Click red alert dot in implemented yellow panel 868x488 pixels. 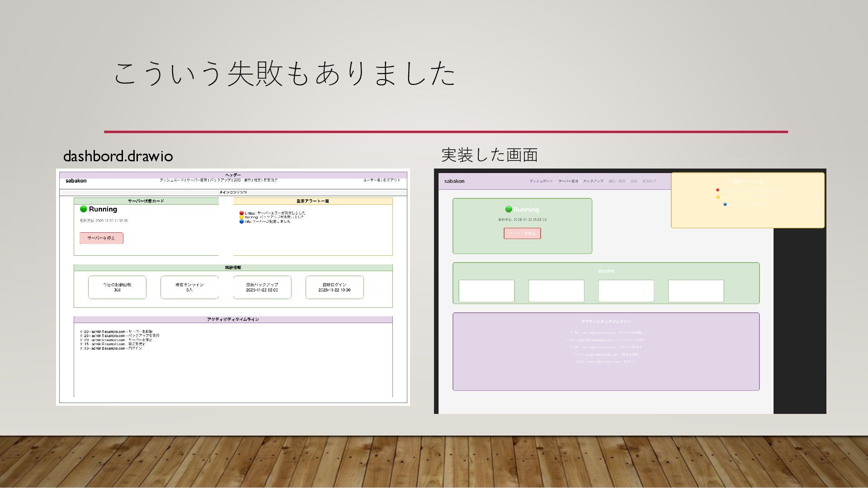pyautogui.click(x=717, y=190)
